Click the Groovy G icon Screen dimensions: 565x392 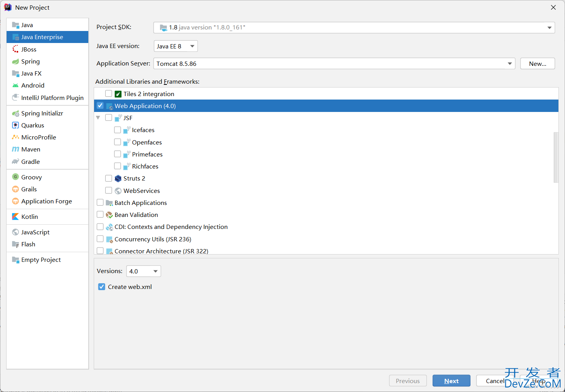15,177
